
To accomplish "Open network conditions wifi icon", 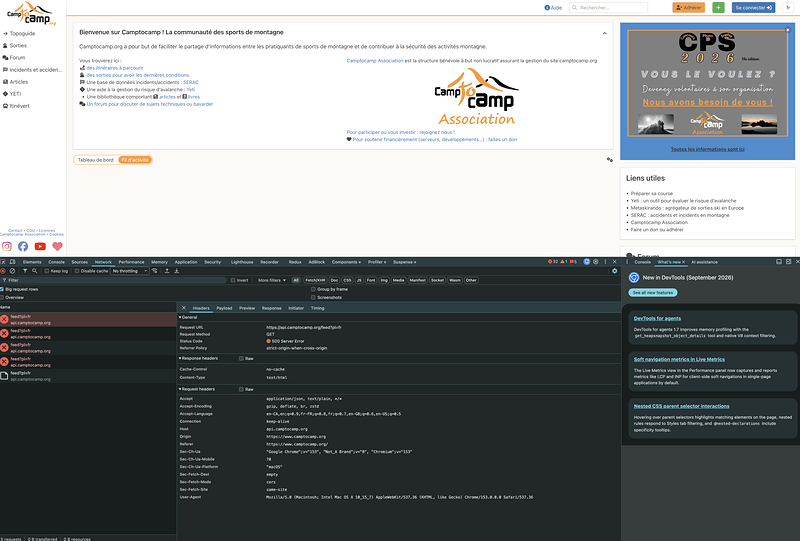I will coord(155,271).
